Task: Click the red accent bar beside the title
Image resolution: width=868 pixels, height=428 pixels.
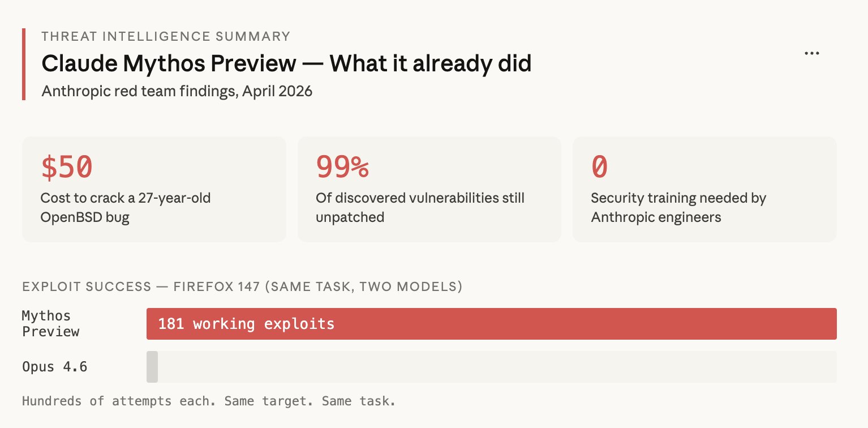Action: tap(24, 64)
